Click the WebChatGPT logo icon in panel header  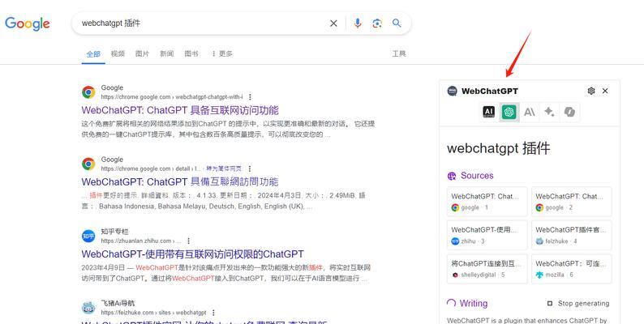coord(453,91)
